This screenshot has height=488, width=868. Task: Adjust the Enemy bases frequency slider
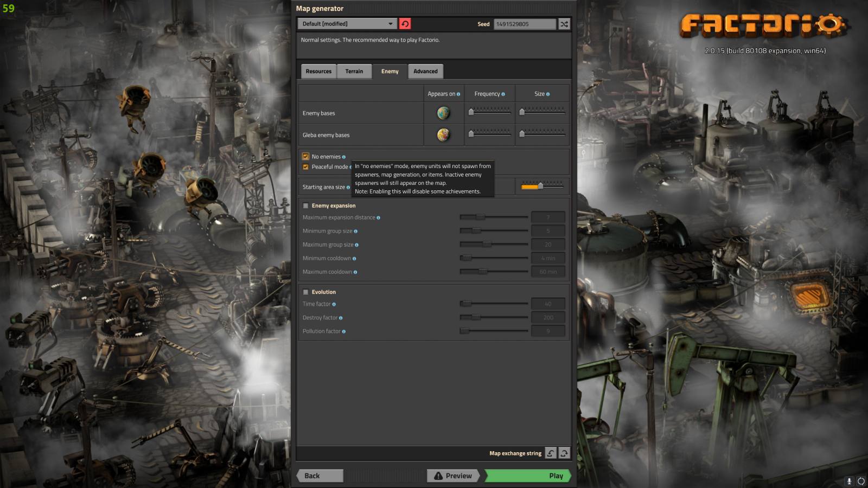tap(490, 112)
